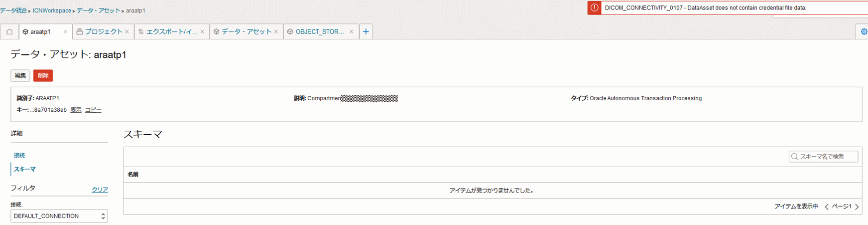Screen dimensions: 868x225
Task: Switch to the エクスポート/イ... tab
Action: point(171,31)
